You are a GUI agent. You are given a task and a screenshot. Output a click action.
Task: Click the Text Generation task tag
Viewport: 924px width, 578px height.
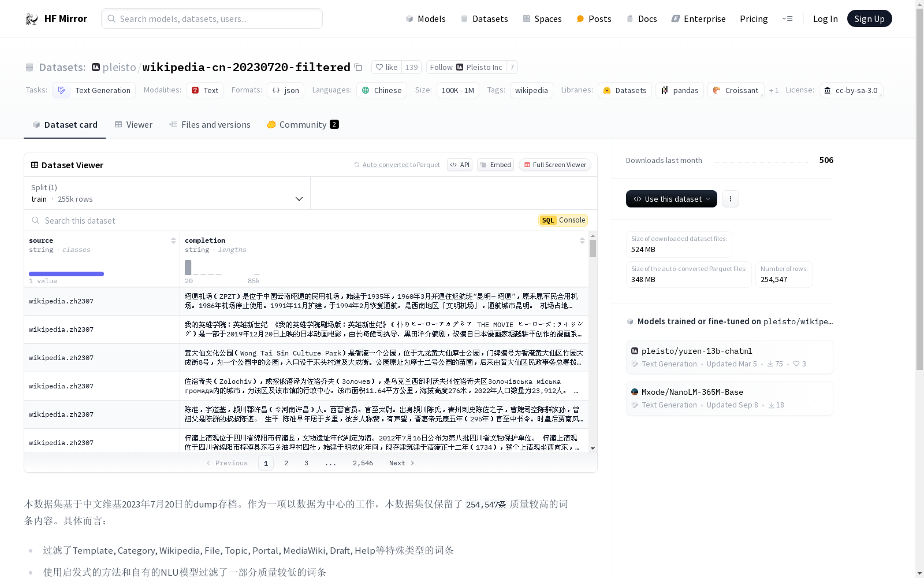pyautogui.click(x=94, y=90)
